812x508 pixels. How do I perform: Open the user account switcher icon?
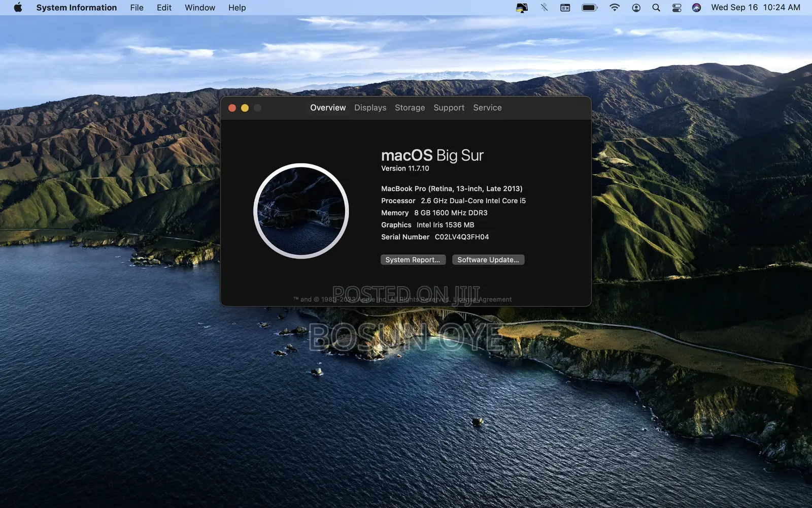pyautogui.click(x=636, y=8)
